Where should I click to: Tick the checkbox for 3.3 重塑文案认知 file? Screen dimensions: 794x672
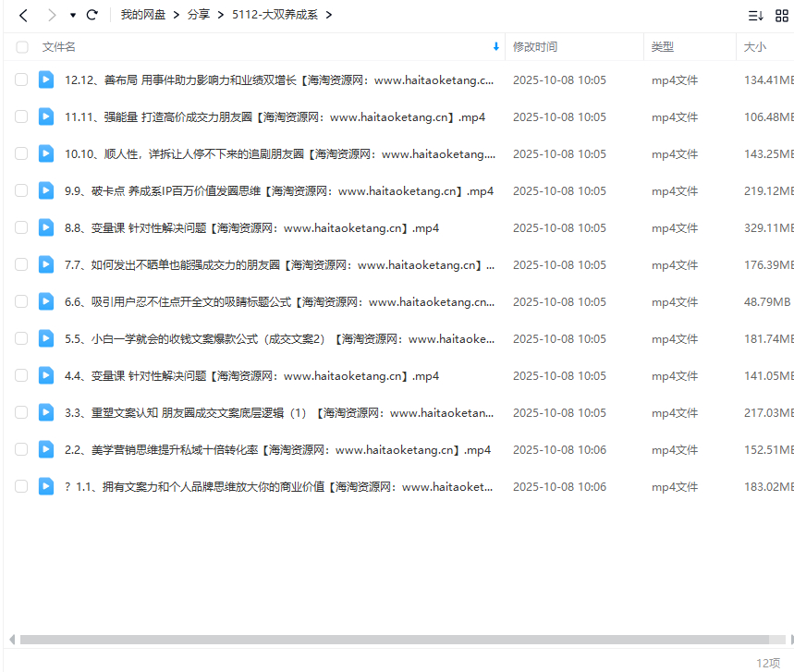click(x=21, y=412)
